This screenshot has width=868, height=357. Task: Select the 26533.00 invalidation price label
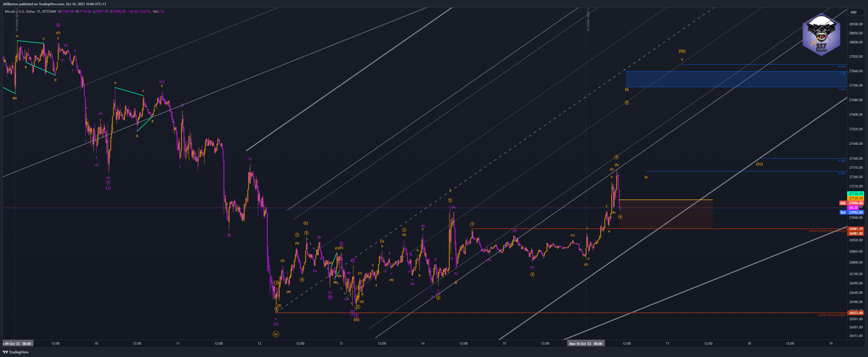click(x=856, y=313)
